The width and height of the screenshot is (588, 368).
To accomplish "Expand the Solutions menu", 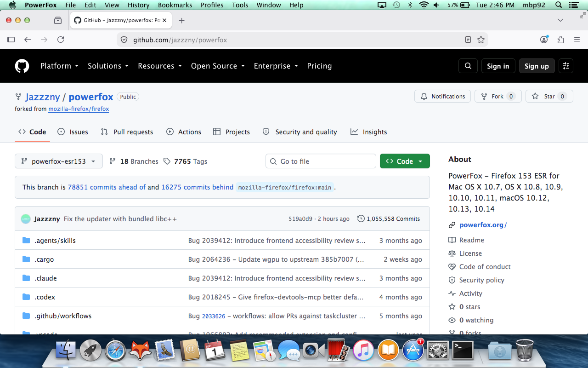I will coord(108,66).
